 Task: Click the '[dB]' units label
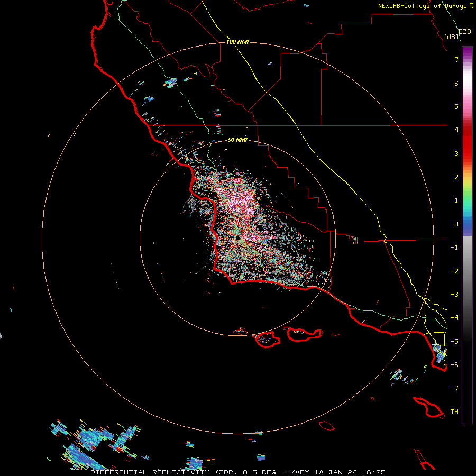click(451, 36)
